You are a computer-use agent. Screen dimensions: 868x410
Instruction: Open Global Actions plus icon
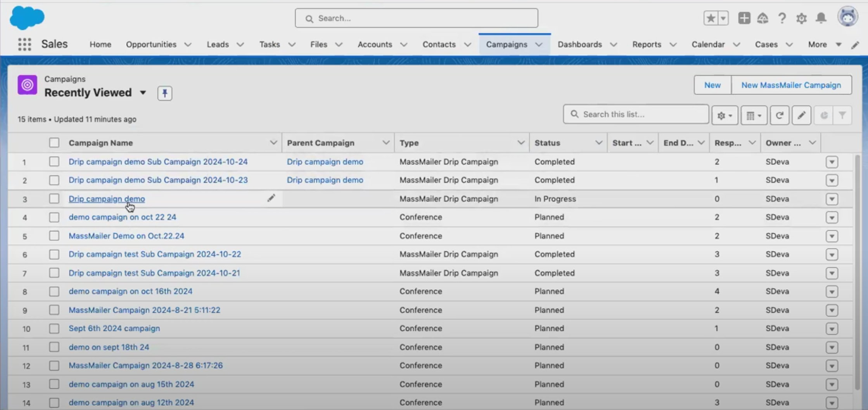[744, 18]
